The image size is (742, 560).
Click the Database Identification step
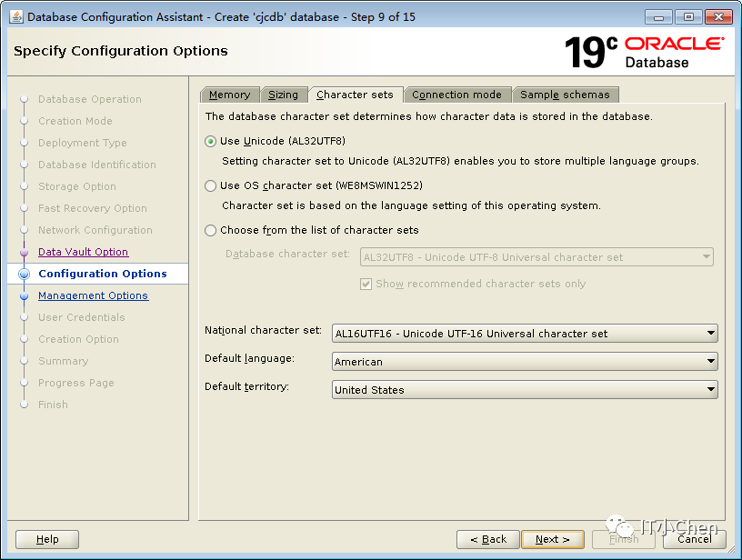97,165
